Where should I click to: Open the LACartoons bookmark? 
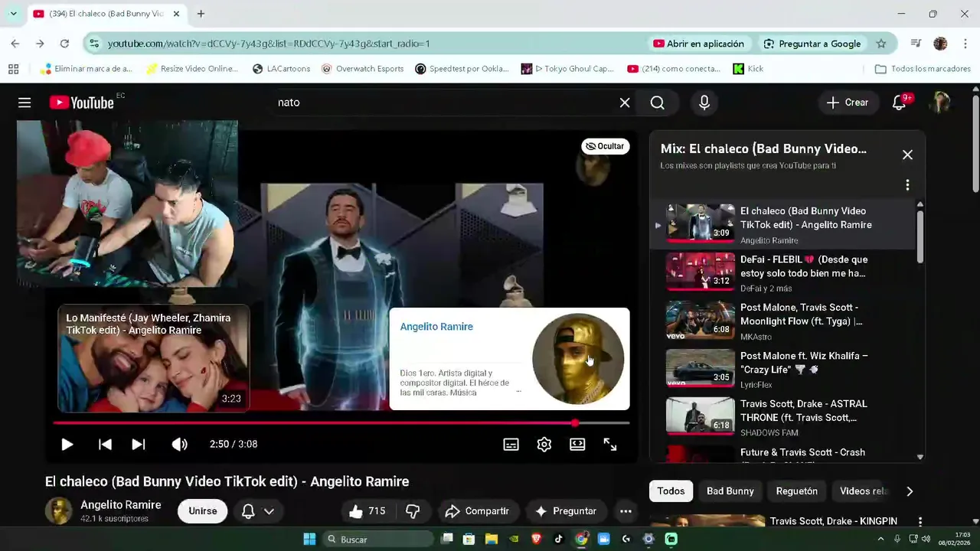pos(281,69)
